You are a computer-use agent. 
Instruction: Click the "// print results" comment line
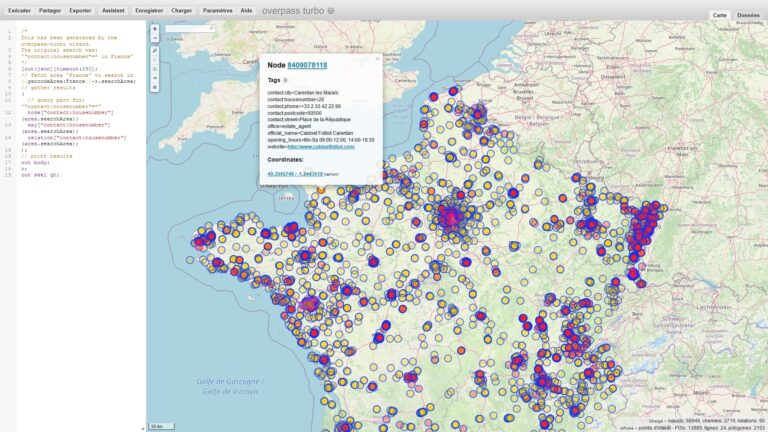point(47,156)
